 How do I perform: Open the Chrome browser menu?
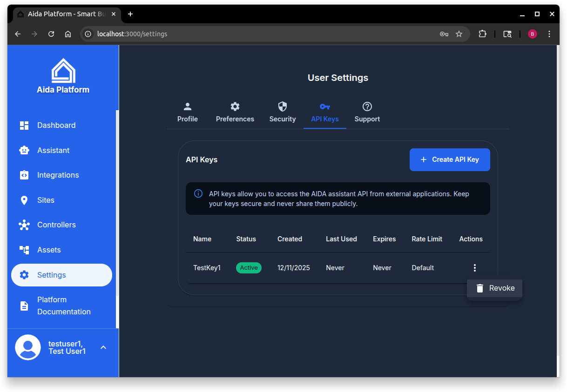coord(549,33)
